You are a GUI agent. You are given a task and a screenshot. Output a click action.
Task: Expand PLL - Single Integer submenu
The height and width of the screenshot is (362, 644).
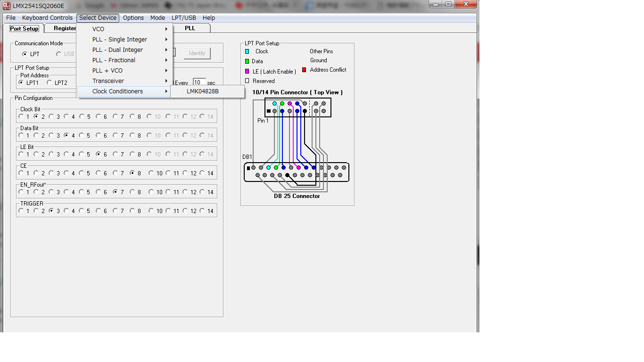125,40
